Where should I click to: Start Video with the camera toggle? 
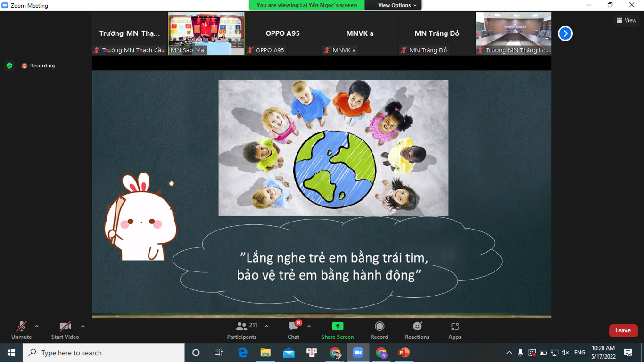coord(65,330)
